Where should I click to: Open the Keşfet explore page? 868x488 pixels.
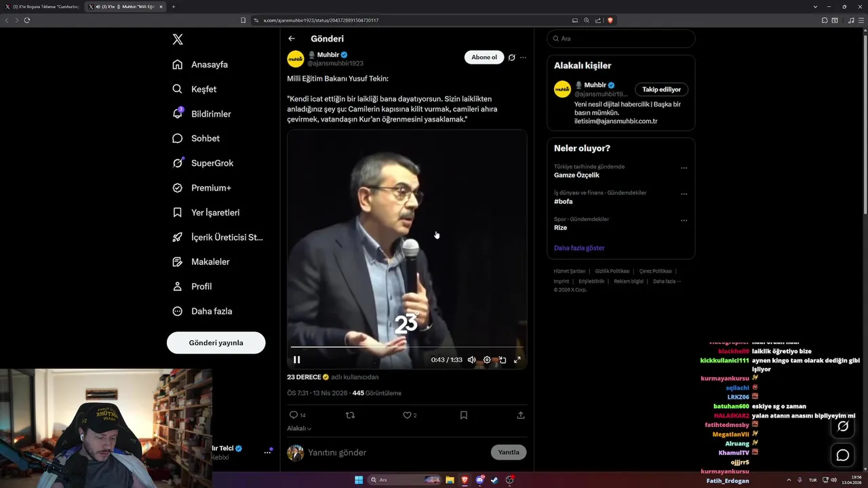195,89
